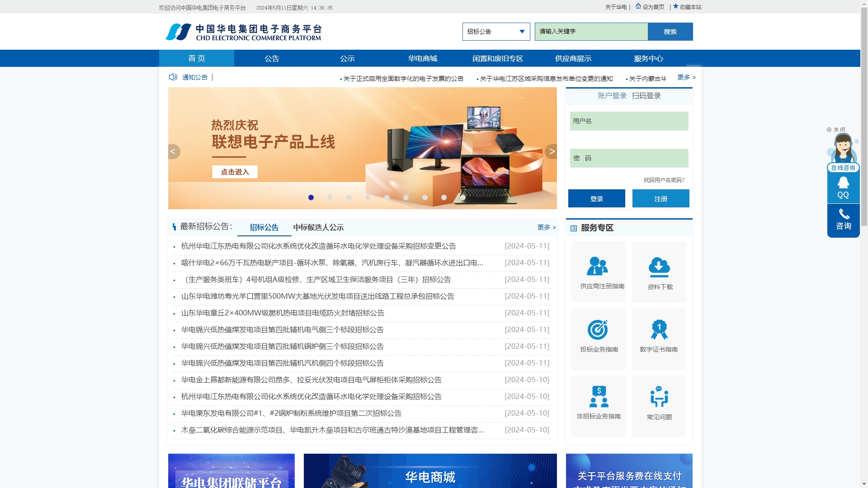868x488 pixels.
Task: Open the 数字证书指南 badge icon
Action: (659, 329)
